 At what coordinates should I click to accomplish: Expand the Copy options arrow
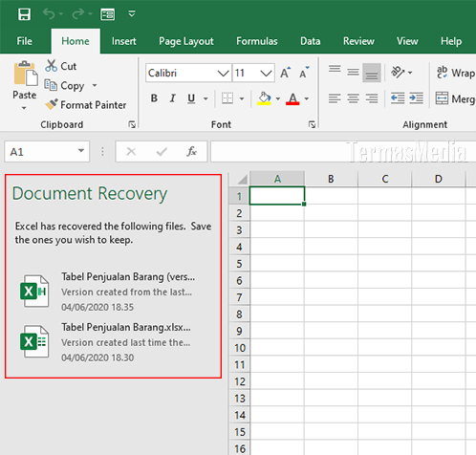[x=95, y=85]
